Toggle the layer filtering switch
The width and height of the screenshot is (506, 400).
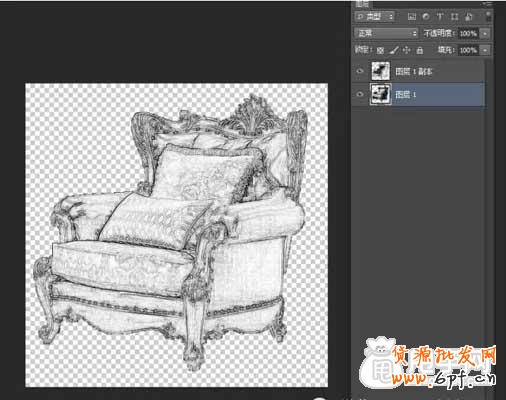(488, 16)
